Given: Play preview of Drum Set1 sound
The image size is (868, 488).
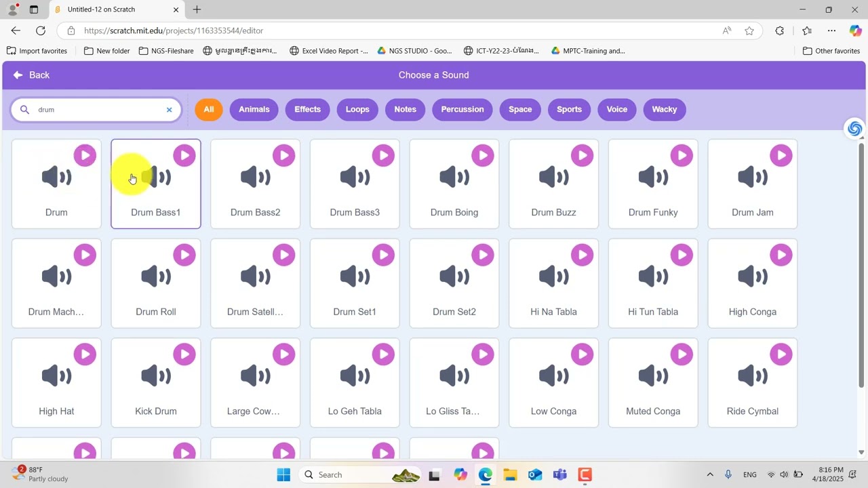Looking at the screenshot, I should 383,256.
